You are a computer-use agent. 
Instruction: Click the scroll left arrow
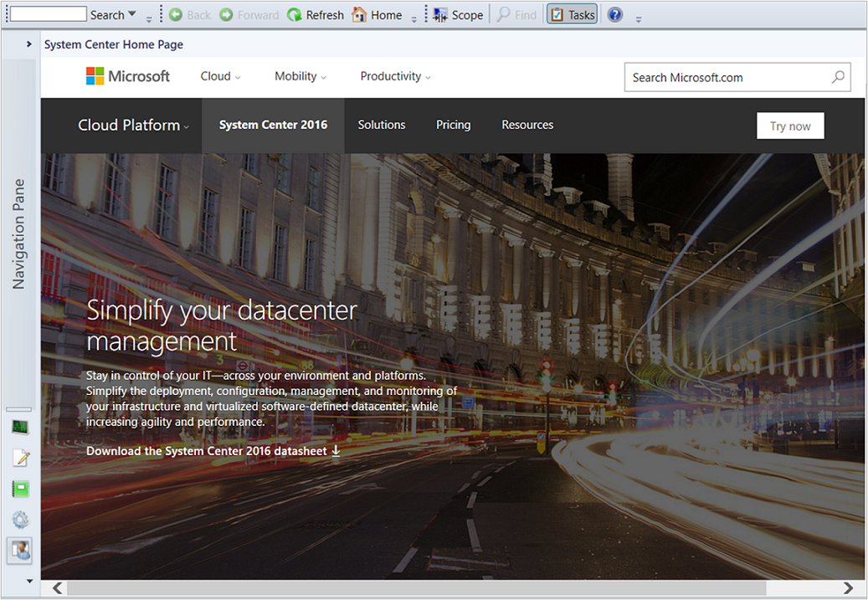coord(57,587)
